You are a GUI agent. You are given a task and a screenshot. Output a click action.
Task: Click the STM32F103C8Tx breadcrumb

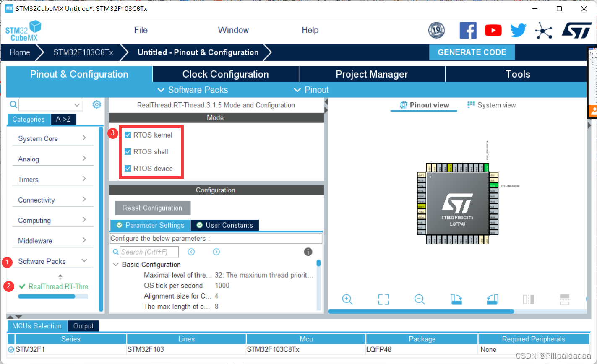click(x=83, y=52)
